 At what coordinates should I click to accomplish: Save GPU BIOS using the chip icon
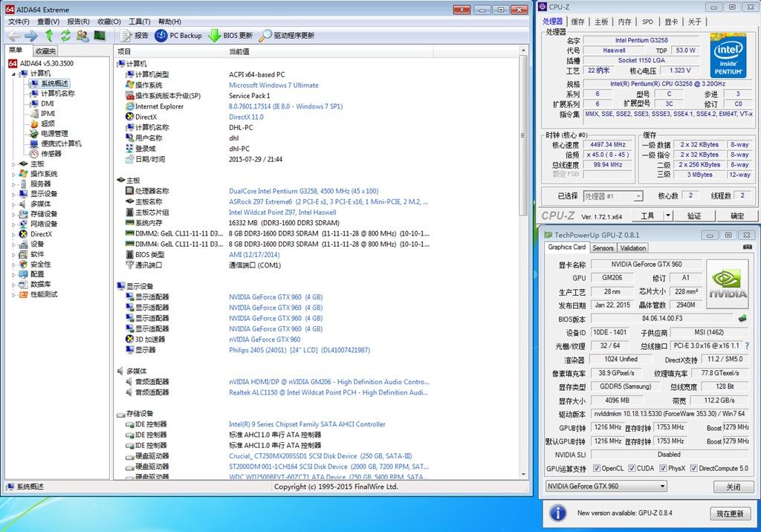[x=742, y=319]
